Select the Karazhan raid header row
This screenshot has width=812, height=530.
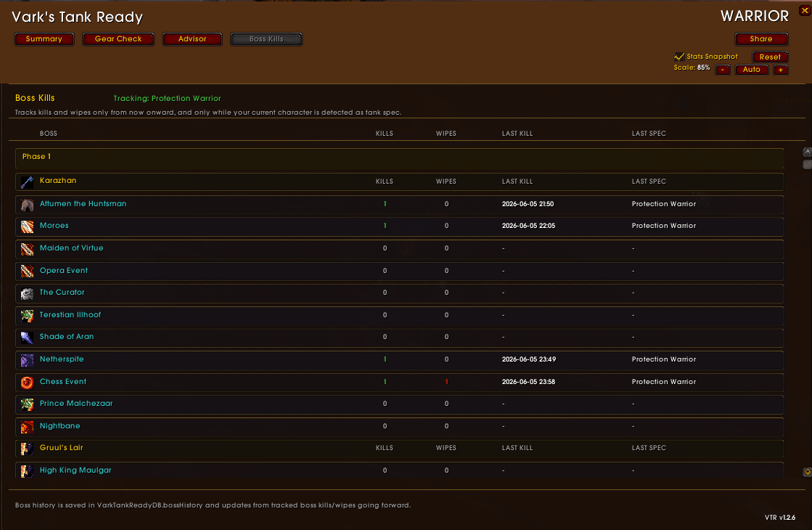tap(399, 182)
